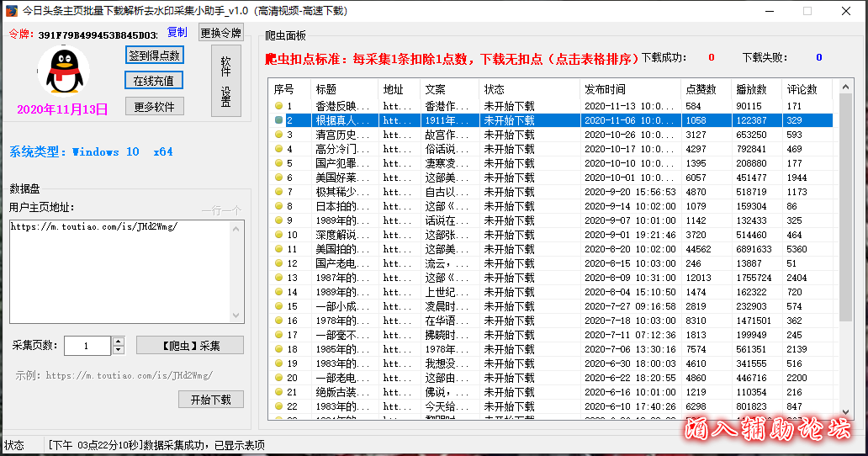
Task: Click the status dot of row 5
Action: (x=278, y=163)
